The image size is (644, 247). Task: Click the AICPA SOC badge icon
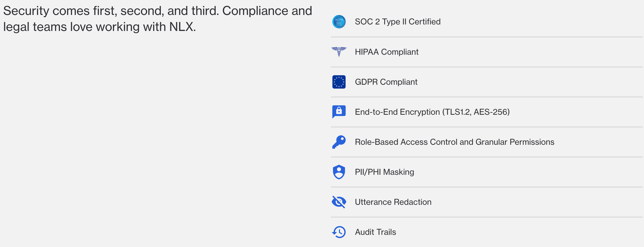[x=339, y=22]
